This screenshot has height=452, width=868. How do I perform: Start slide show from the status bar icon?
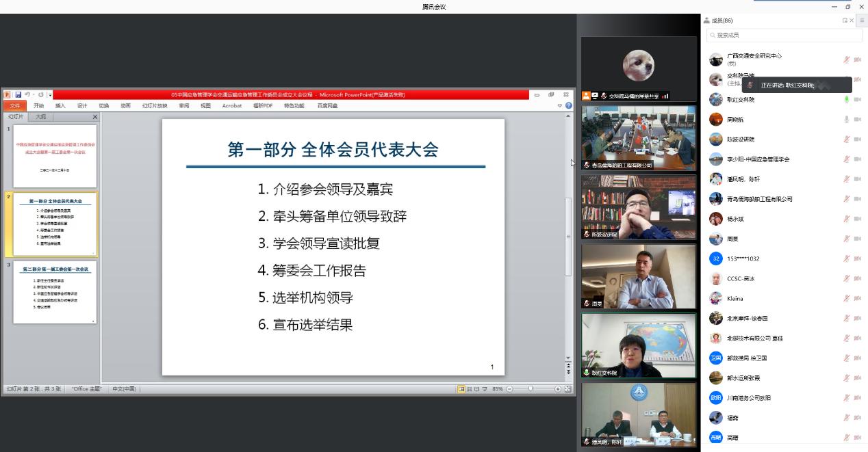click(x=485, y=388)
